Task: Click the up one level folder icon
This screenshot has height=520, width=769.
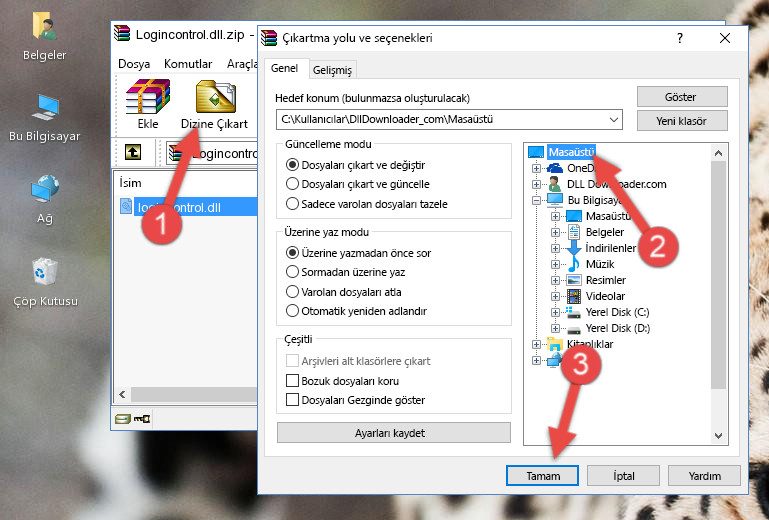Action: (x=133, y=153)
